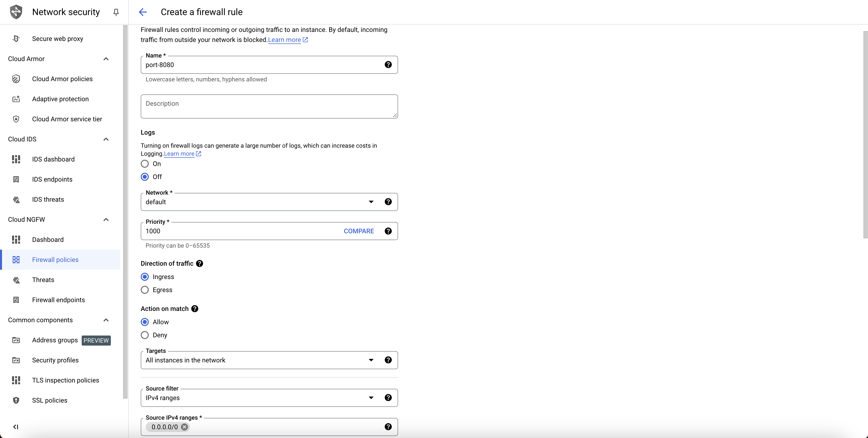Click the Firewall policies icon
The height and width of the screenshot is (438, 868).
tap(16, 260)
